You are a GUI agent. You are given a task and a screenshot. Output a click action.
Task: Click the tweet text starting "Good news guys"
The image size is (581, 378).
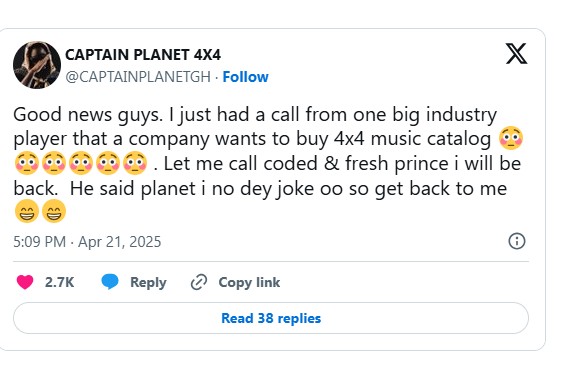[270, 163]
